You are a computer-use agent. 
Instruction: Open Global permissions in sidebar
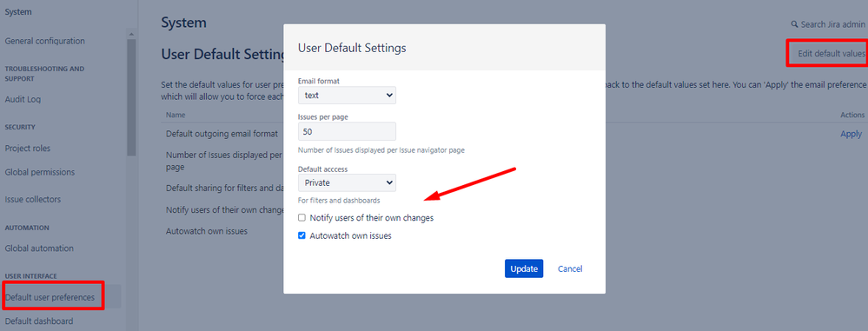click(x=39, y=172)
